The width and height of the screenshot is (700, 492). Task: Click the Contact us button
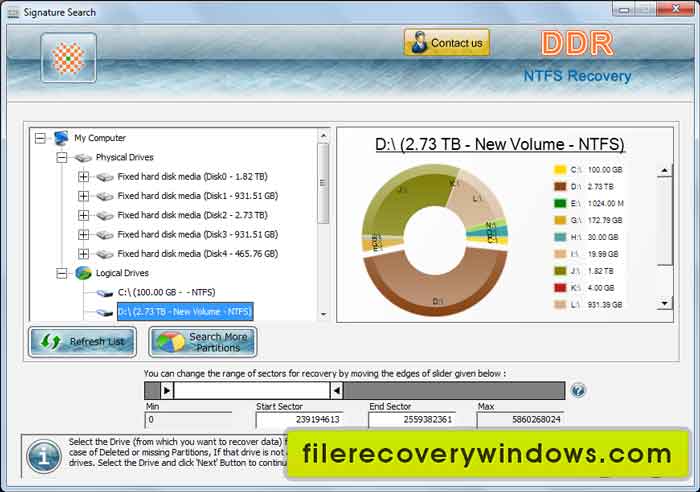point(446,43)
